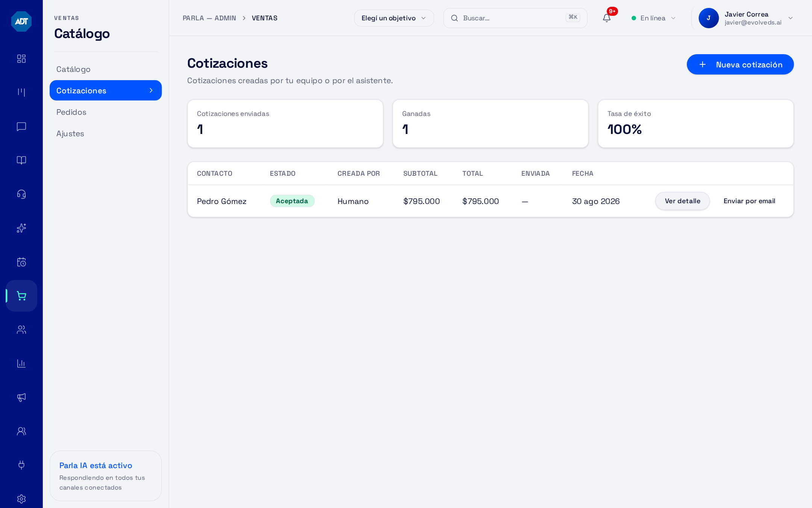The height and width of the screenshot is (508, 812).
Task: Click the '30 ago 2026' date cell
Action: [596, 201]
